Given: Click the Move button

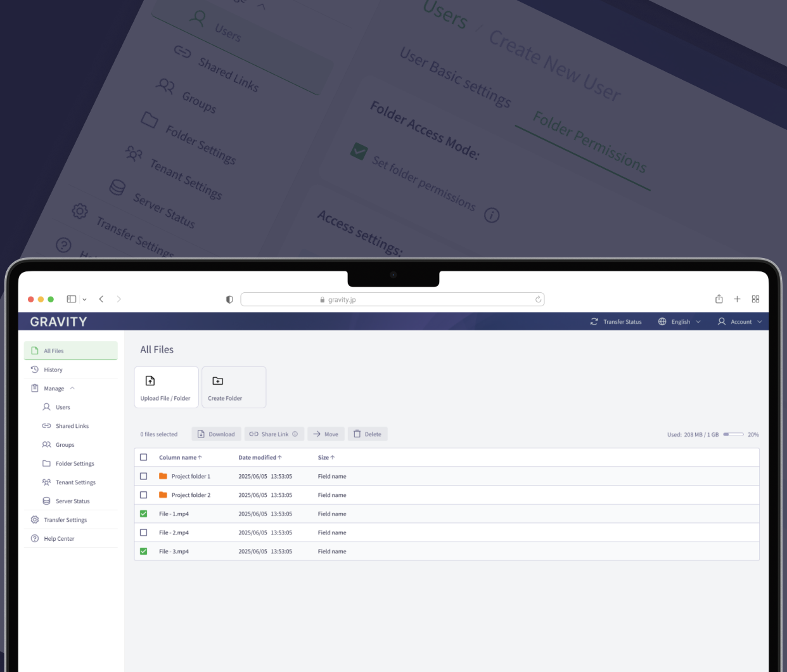Looking at the screenshot, I should pos(326,434).
